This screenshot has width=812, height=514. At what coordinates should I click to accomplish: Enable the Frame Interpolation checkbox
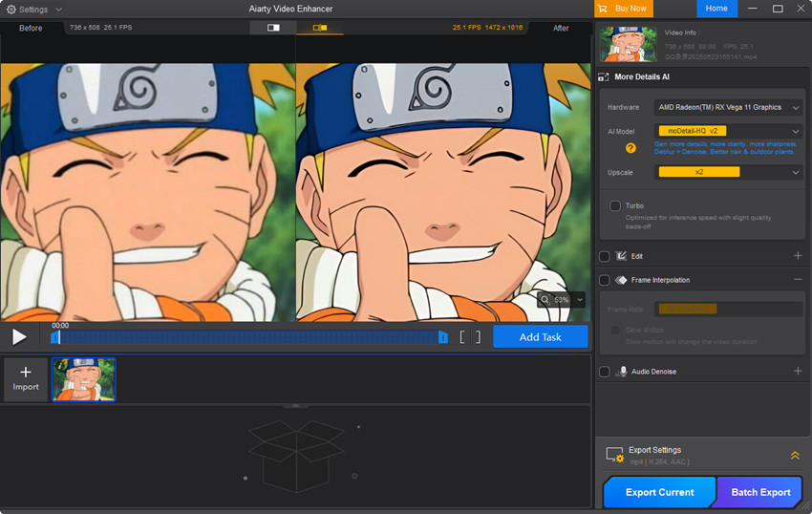click(605, 280)
